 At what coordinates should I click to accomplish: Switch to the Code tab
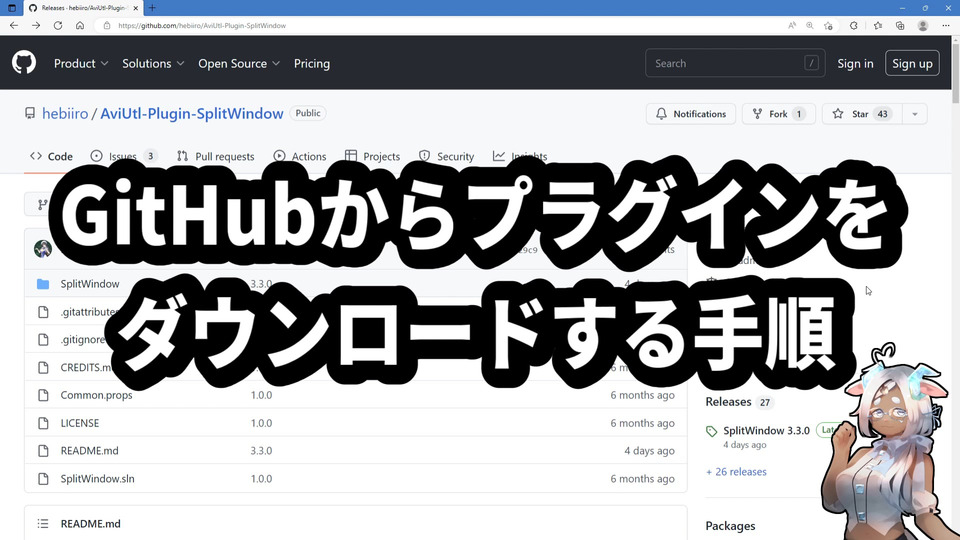[x=51, y=157]
